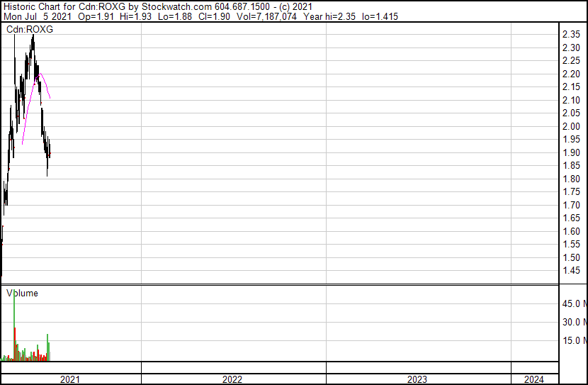Click the 2.20 price axis value

tap(571, 74)
